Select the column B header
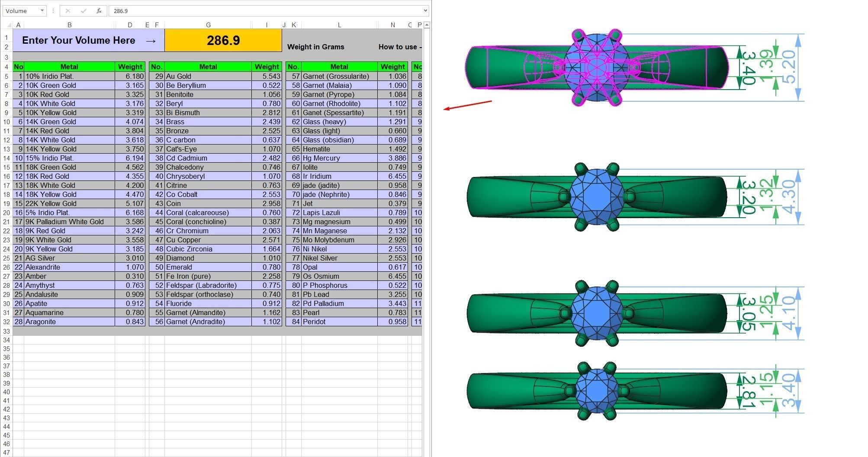Image resolution: width=868 pixels, height=457 pixels. point(69,25)
